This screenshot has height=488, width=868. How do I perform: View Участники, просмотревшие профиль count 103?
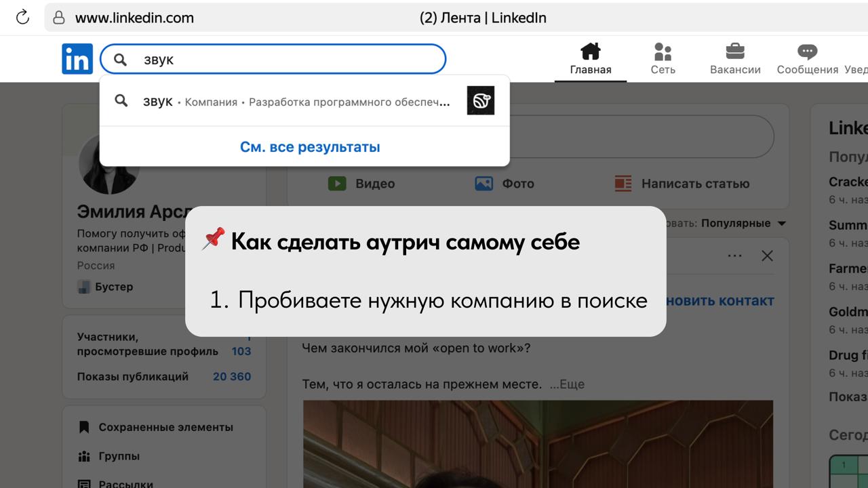[x=163, y=344]
